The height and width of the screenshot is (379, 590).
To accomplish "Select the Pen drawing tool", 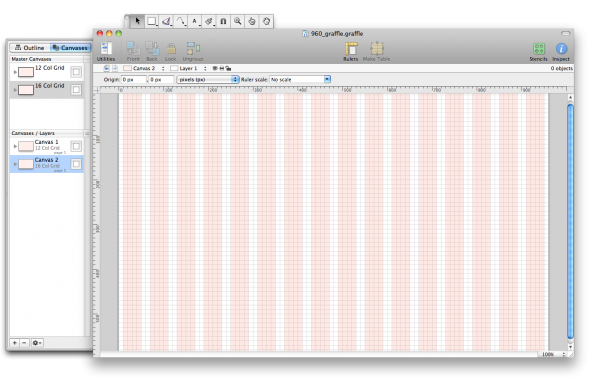I will point(166,21).
